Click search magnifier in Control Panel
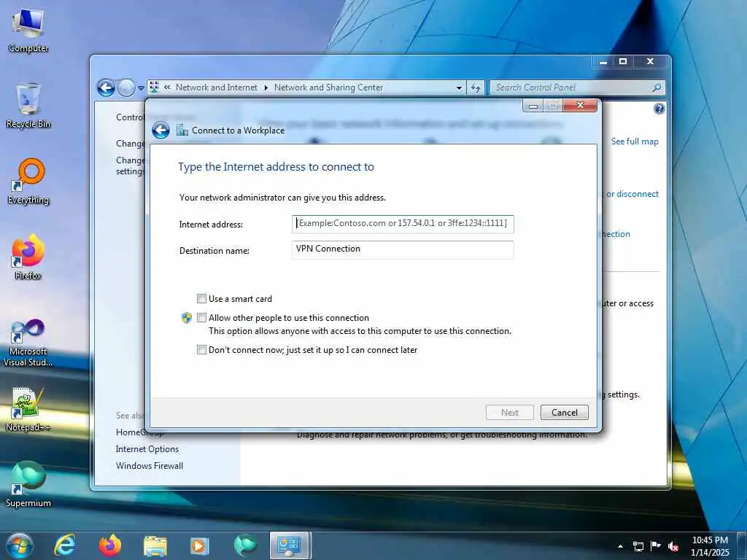747x560 pixels. (x=657, y=87)
